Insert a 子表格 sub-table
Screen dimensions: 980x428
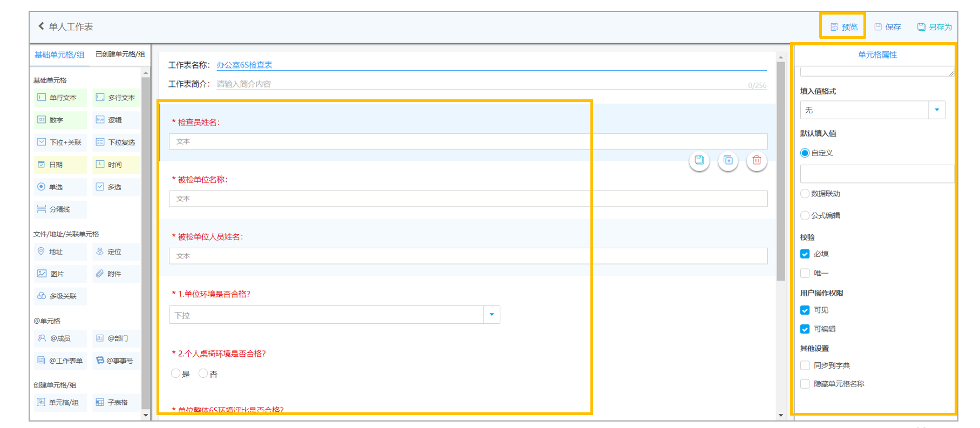tap(116, 402)
